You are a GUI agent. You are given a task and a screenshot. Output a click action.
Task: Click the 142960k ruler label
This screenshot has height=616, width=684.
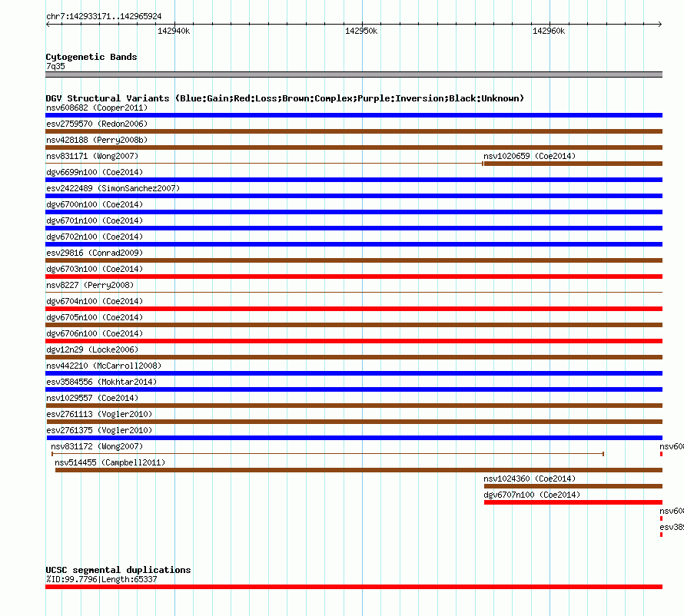pos(549,31)
